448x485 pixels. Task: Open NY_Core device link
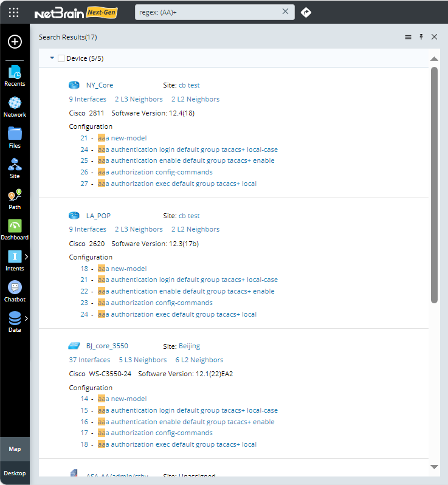tap(100, 85)
